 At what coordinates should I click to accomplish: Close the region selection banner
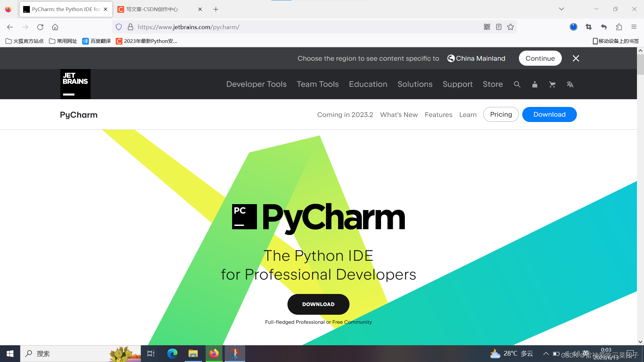click(x=576, y=58)
